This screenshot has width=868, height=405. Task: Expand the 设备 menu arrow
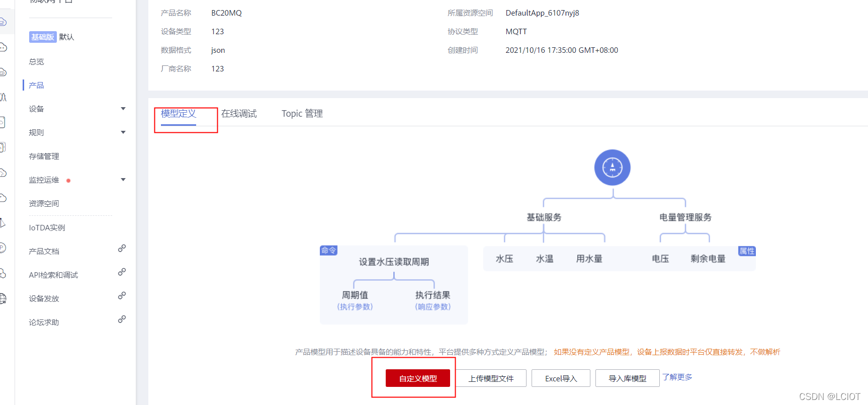123,109
